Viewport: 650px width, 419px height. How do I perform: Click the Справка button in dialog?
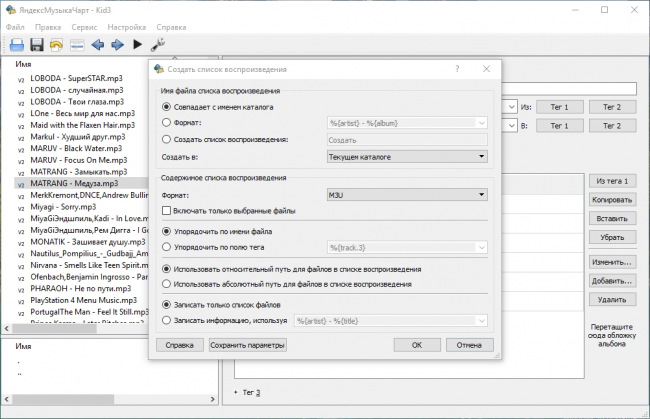point(179,345)
